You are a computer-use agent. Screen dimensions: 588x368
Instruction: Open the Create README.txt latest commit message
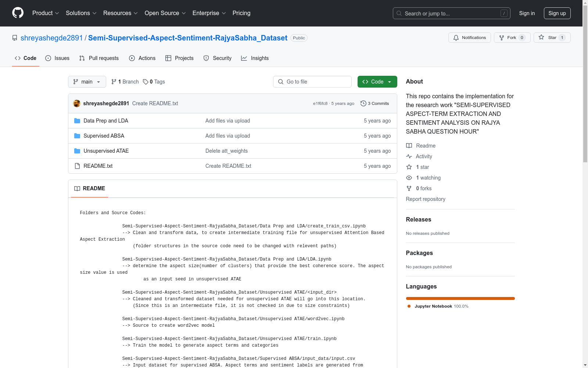[155, 103]
